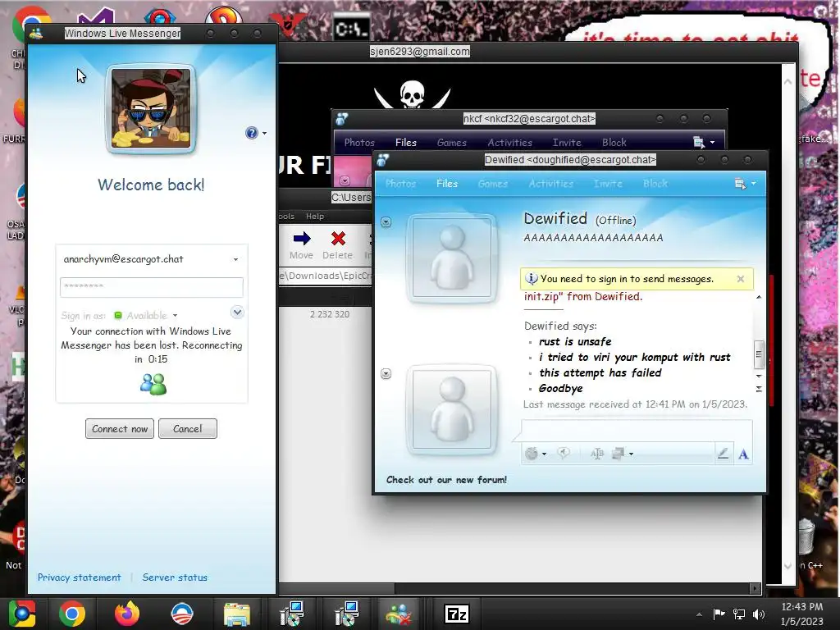
Task: Click the Windows Live Messenger title bar icon
Action: coord(36,34)
